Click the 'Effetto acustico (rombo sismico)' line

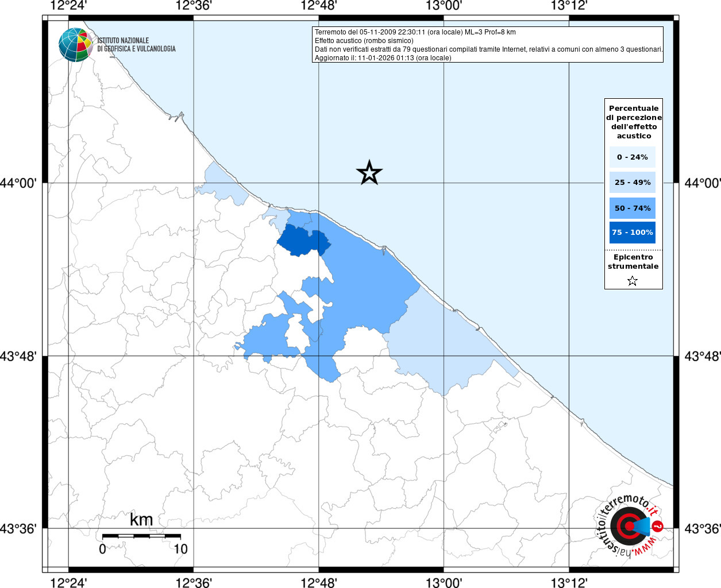pos(364,41)
